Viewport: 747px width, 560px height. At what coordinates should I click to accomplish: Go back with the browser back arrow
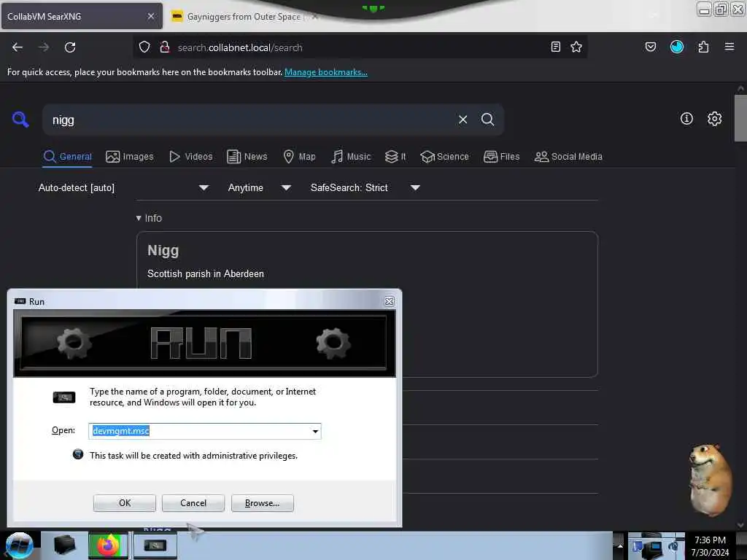pos(18,47)
